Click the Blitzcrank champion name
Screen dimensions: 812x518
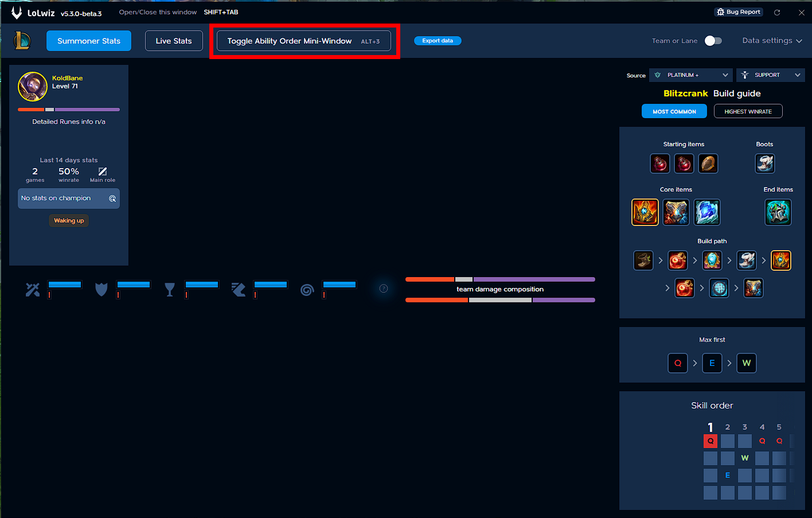point(686,94)
